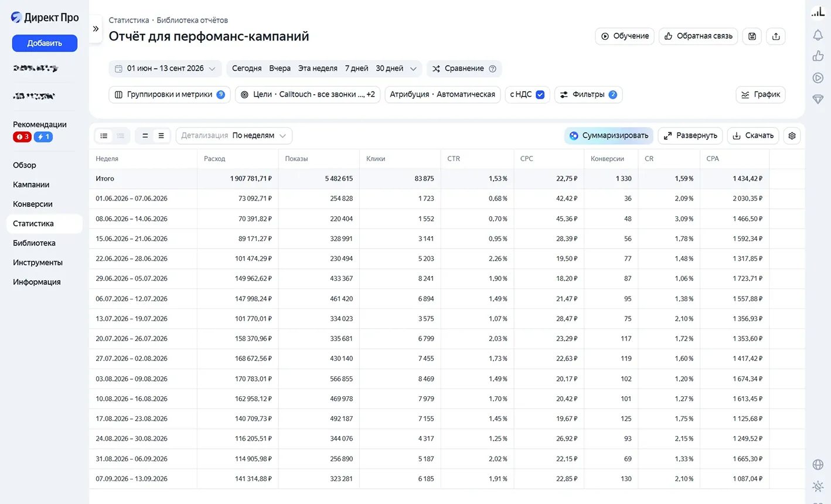Click Скачать button

[x=753, y=136]
